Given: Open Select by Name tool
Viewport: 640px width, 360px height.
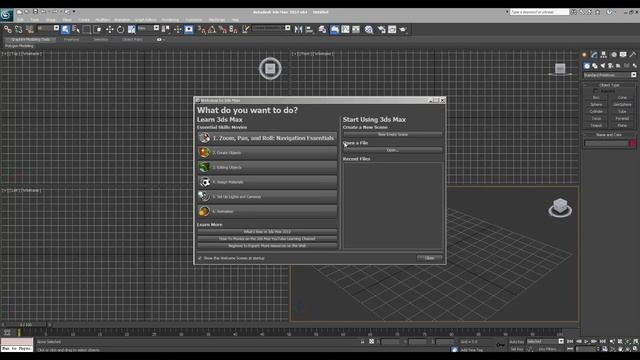Looking at the screenshot, I should click(76, 29).
